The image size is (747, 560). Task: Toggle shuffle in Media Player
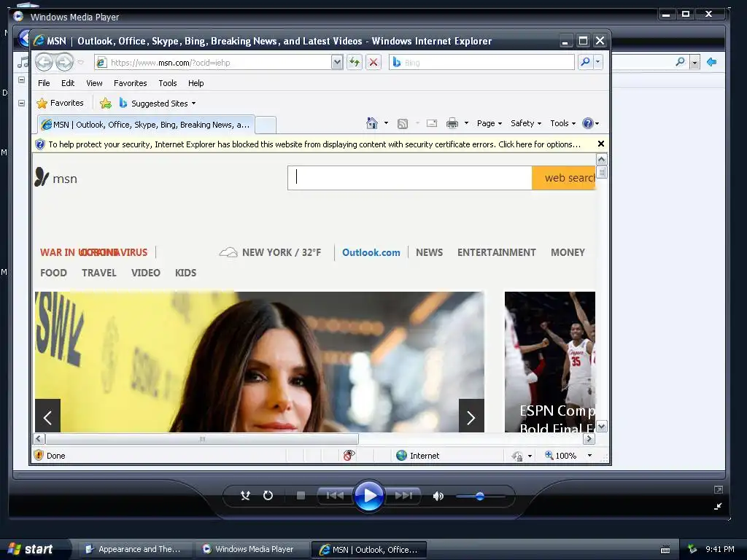[x=245, y=496]
